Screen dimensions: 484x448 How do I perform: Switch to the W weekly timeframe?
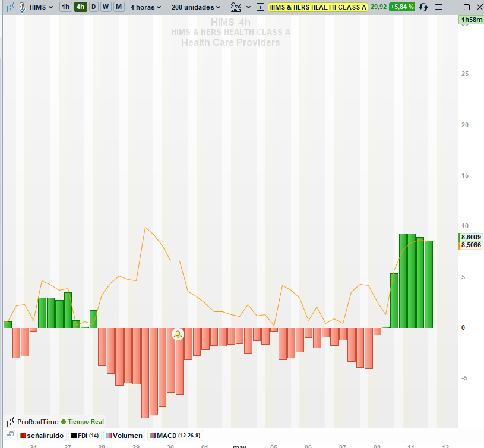(106, 7)
